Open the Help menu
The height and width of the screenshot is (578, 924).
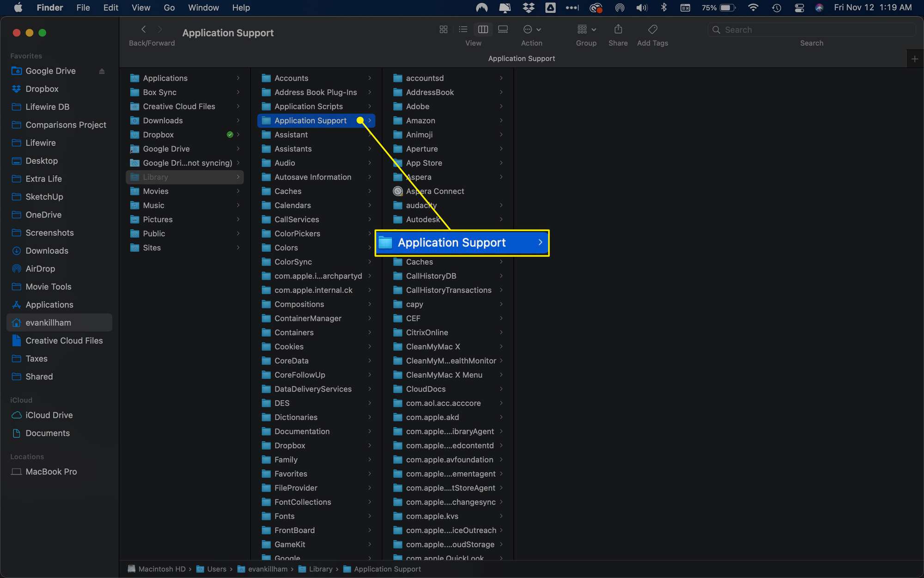(x=241, y=7)
